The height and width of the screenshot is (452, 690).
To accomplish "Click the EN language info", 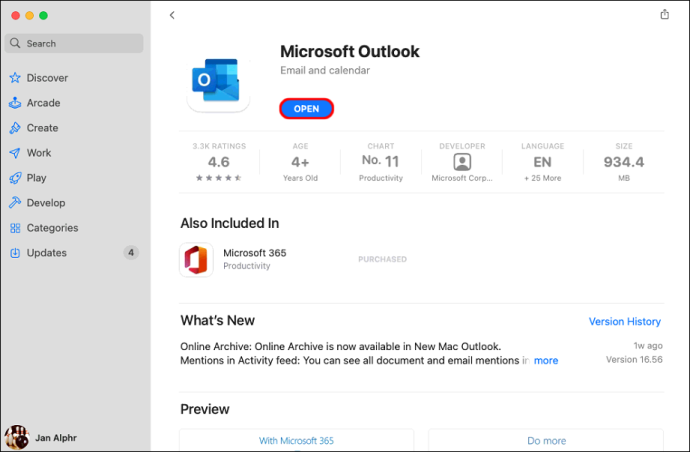I will (543, 162).
